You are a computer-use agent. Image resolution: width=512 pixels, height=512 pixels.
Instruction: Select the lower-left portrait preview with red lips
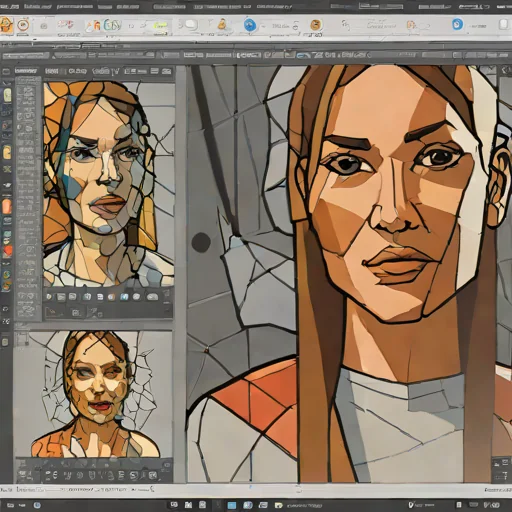click(94, 394)
